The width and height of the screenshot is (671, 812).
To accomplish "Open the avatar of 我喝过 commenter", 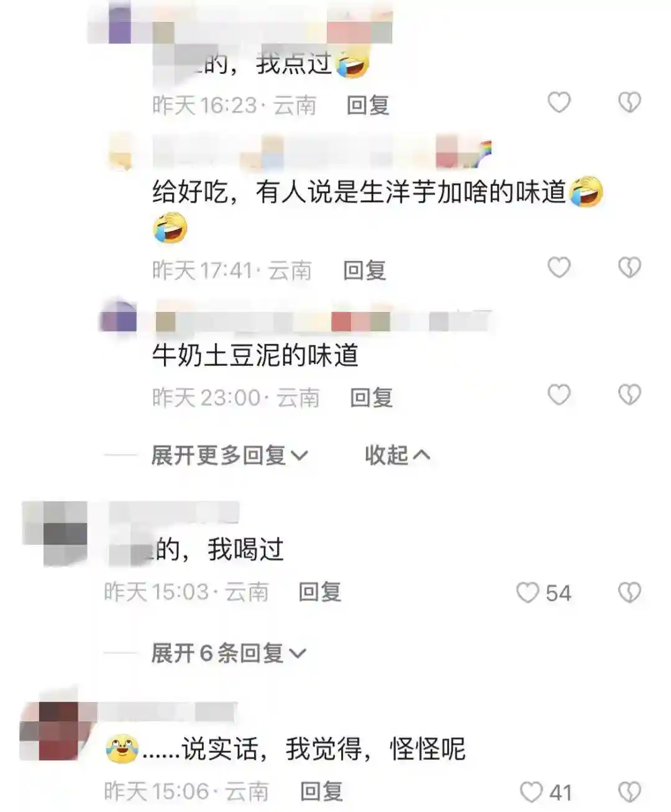I will coord(55,533).
